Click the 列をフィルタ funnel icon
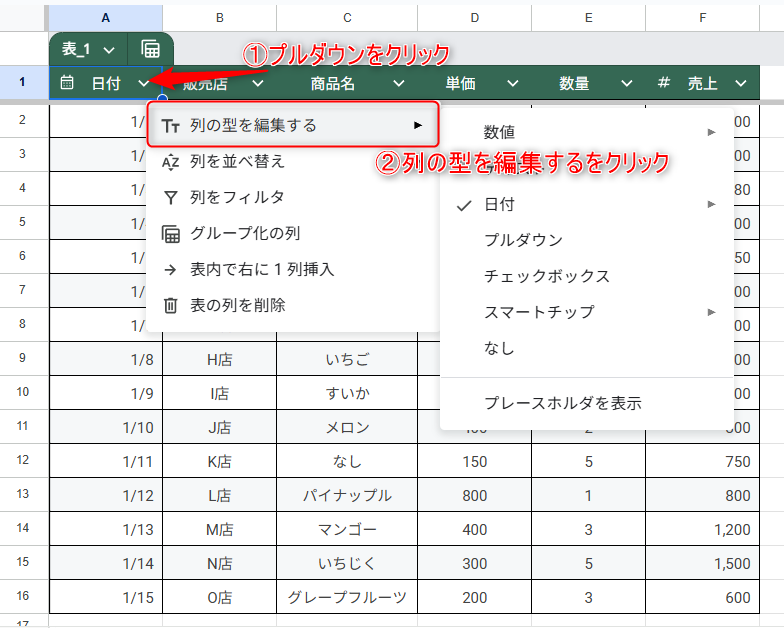784x628 pixels. click(x=171, y=197)
